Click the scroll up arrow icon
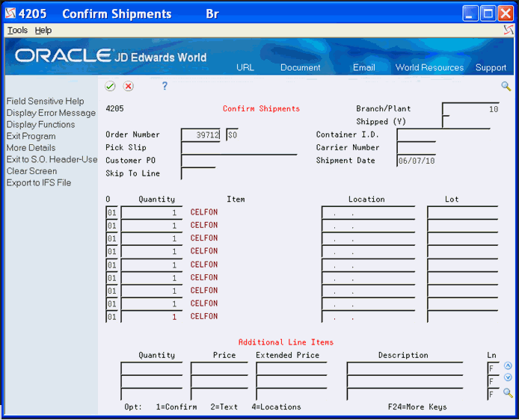The height and width of the screenshot is (420, 519). (508, 365)
